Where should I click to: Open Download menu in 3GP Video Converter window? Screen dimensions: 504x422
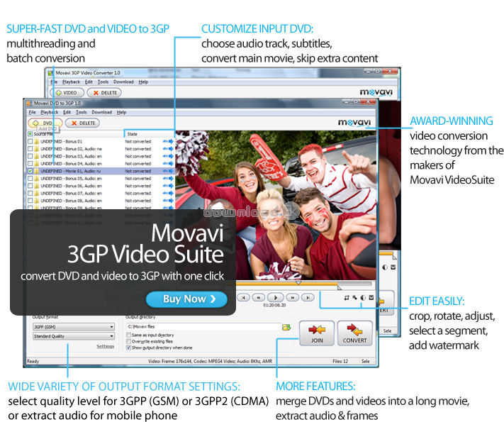(123, 82)
